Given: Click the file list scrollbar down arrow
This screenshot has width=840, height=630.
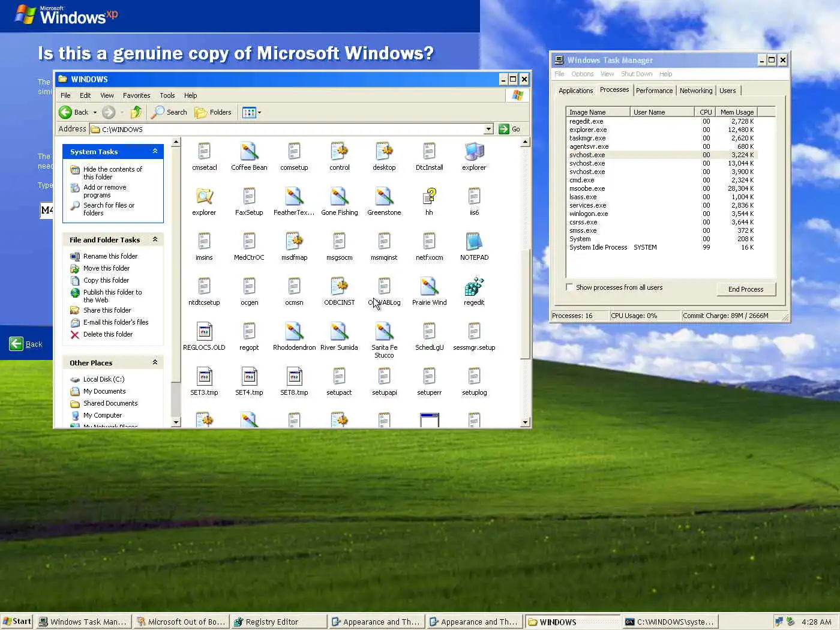Looking at the screenshot, I should [525, 422].
